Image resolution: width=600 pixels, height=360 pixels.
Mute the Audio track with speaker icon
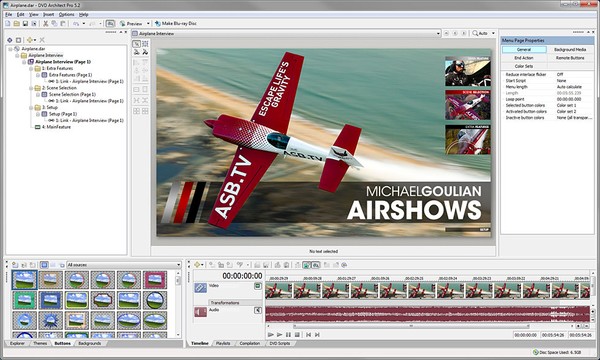point(258,310)
